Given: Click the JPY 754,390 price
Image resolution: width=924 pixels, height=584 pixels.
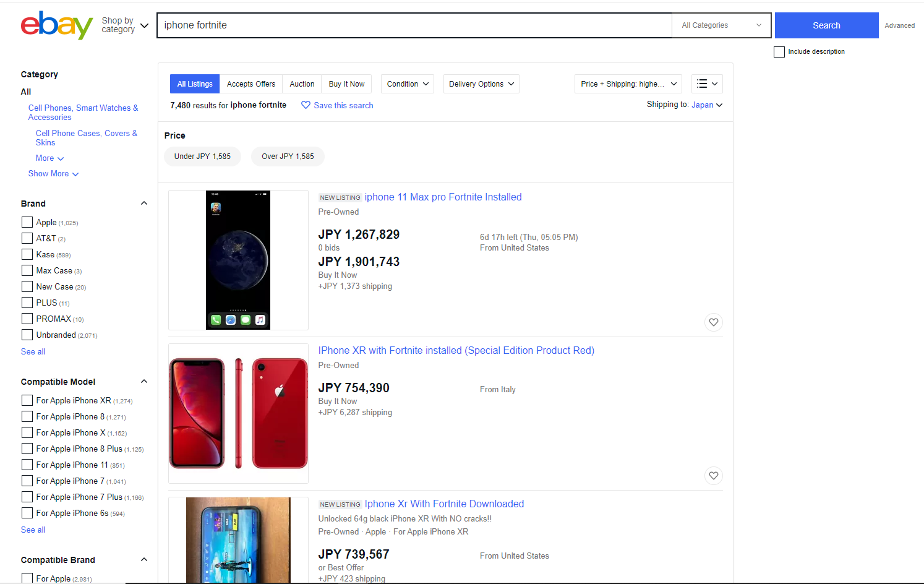Looking at the screenshot, I should click(354, 388).
